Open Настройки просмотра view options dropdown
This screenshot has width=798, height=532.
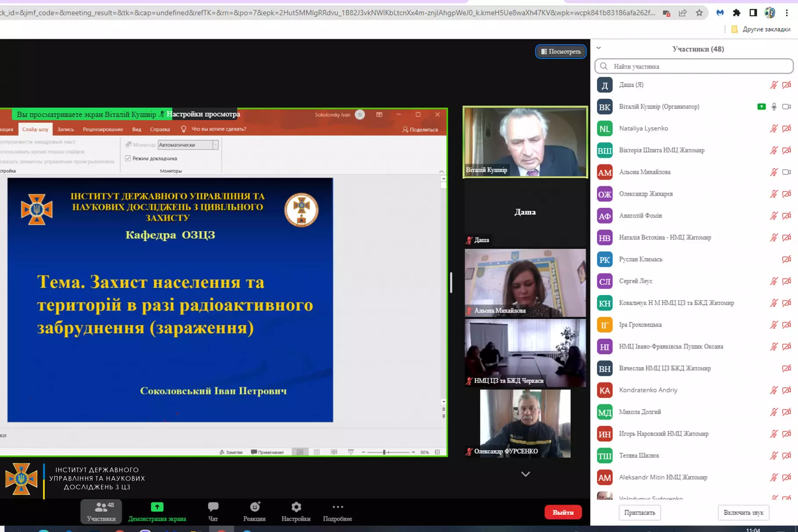click(203, 114)
